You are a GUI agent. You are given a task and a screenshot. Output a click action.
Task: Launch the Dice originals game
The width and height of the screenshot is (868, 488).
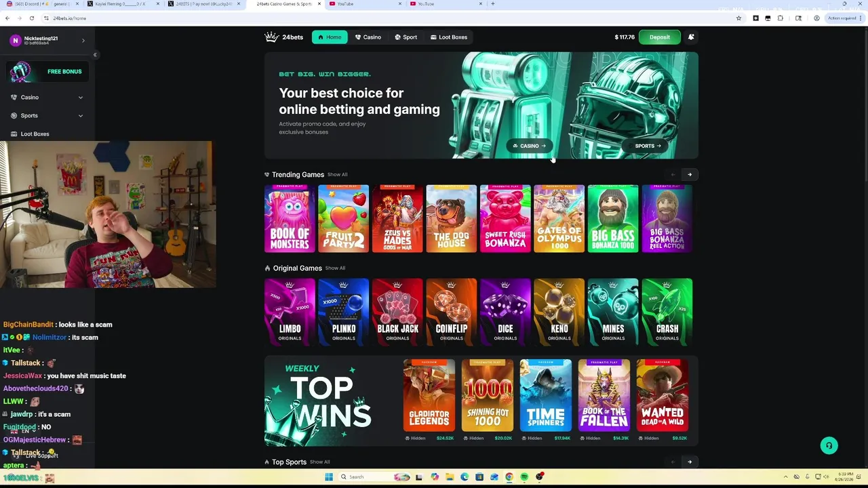505,312
